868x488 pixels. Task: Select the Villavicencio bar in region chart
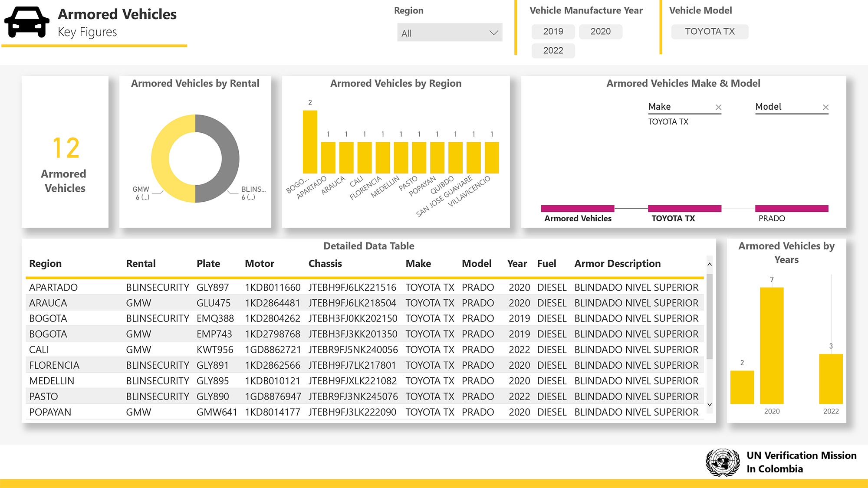[492, 157]
